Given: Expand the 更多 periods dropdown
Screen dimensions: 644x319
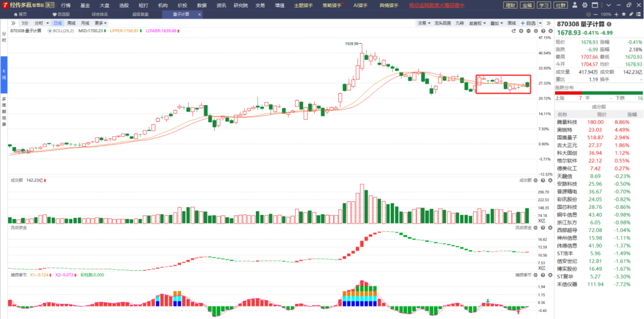Looking at the screenshot, I should [101, 23].
